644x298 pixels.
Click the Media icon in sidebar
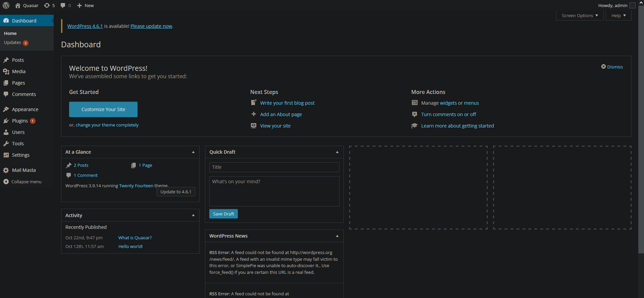pos(6,71)
